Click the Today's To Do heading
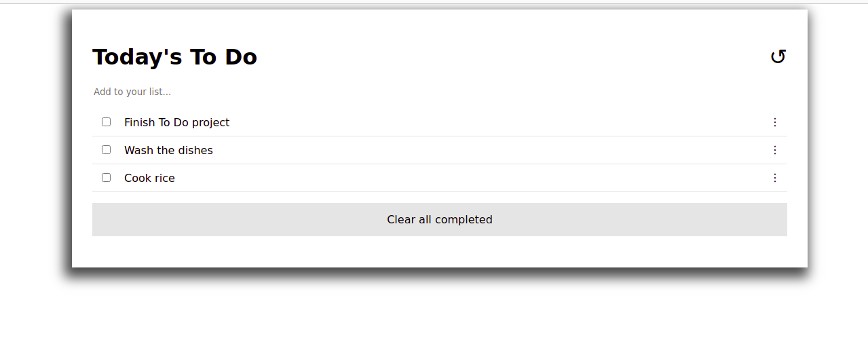The width and height of the screenshot is (868, 353). pos(174,57)
